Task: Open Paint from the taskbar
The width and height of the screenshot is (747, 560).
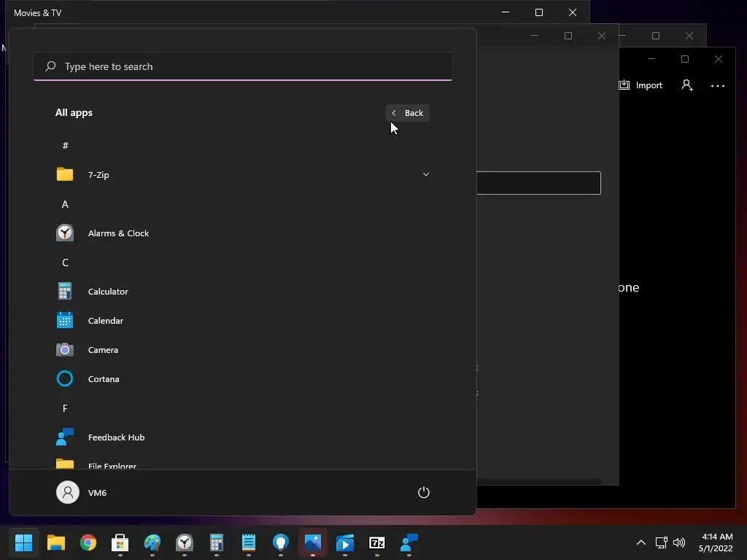Action: point(152,542)
